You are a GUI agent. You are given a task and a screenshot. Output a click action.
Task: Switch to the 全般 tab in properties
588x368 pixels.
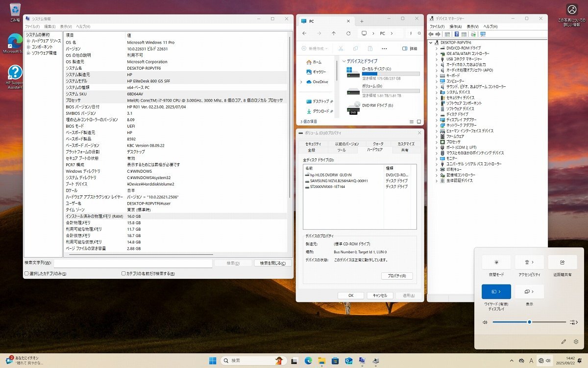(x=311, y=150)
